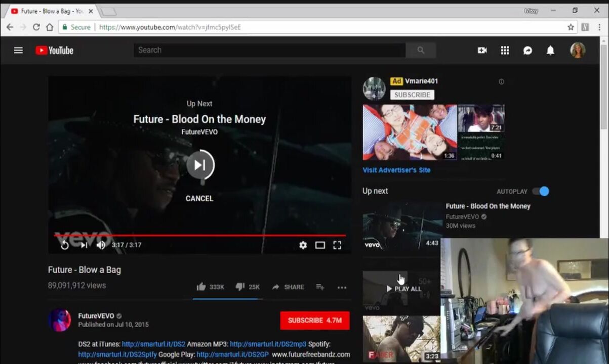
Task: Enter full screen mode on the player
Action: tap(337, 245)
